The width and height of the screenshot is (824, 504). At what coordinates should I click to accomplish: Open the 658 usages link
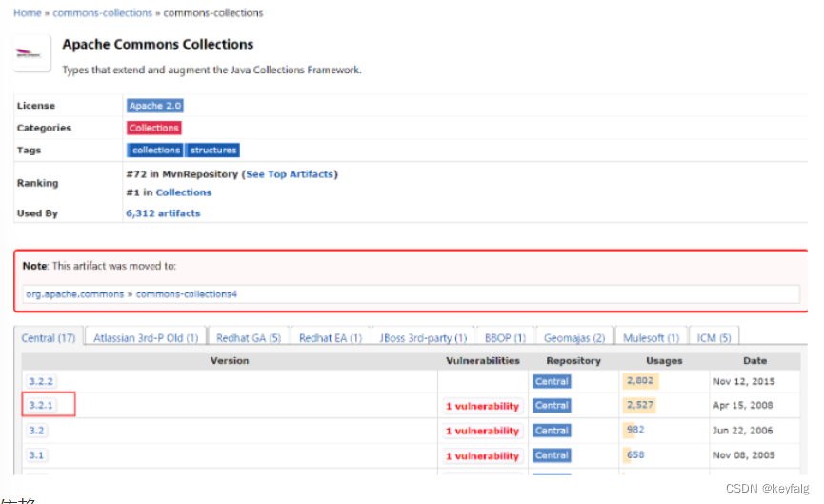634,454
